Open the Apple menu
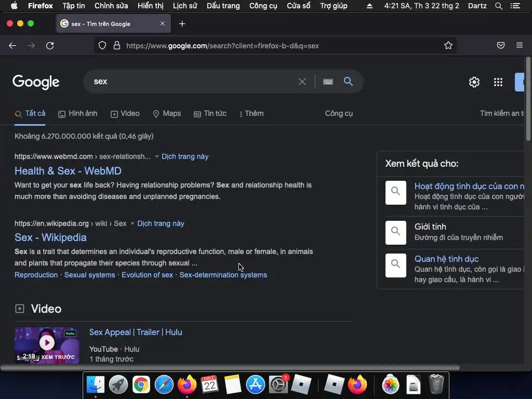 click(14, 6)
